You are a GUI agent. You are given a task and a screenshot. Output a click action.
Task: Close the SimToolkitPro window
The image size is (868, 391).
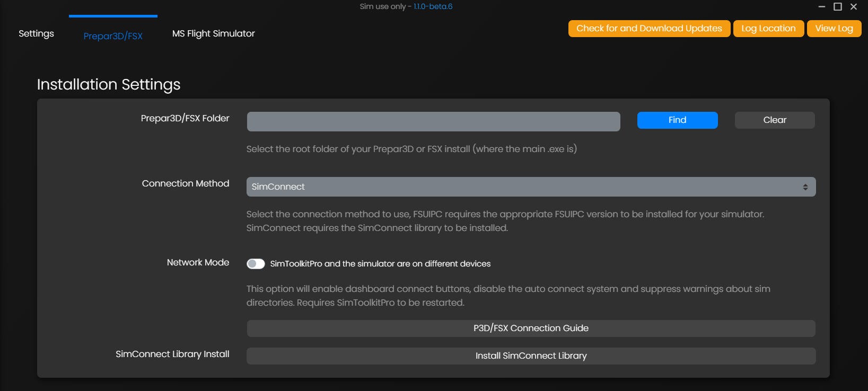pos(854,7)
